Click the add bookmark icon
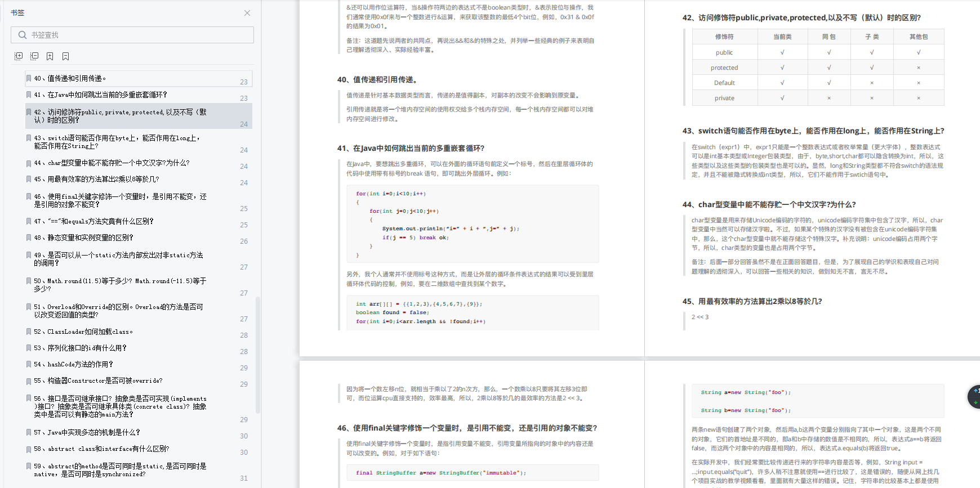Viewport: 980px width, 488px height. coord(50,56)
